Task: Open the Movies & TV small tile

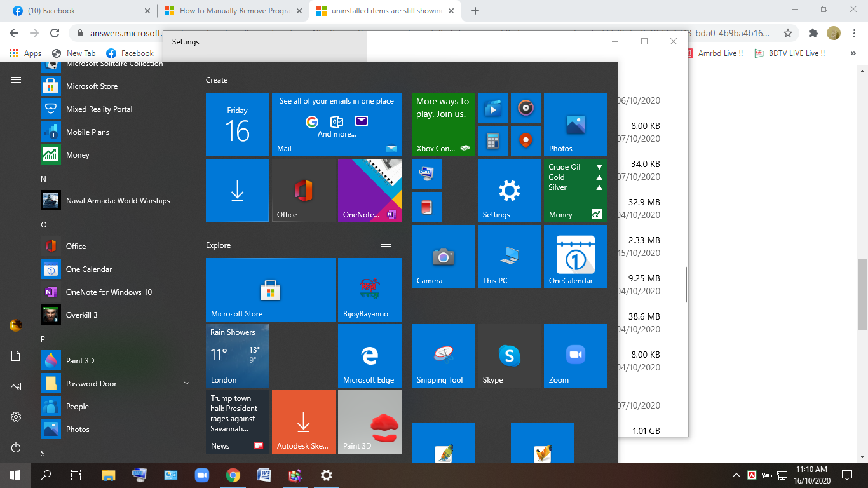Action: click(x=492, y=108)
